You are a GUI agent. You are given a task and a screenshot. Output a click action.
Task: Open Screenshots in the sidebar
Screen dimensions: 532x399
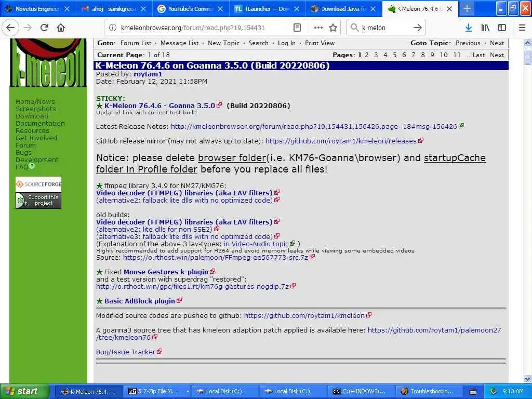coord(36,109)
